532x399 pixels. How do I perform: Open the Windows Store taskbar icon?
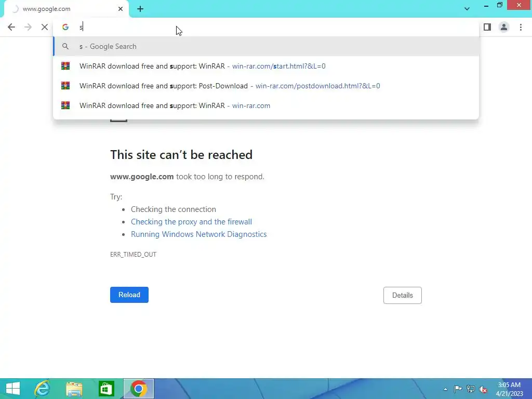(x=106, y=389)
